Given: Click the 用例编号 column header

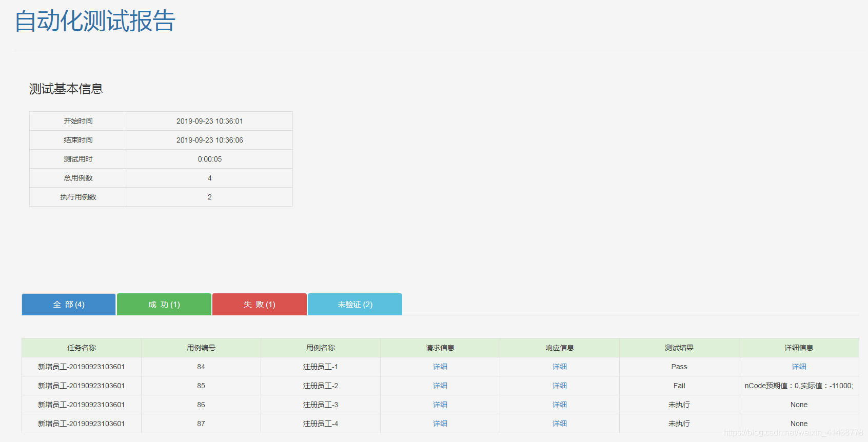Looking at the screenshot, I should (x=201, y=348).
